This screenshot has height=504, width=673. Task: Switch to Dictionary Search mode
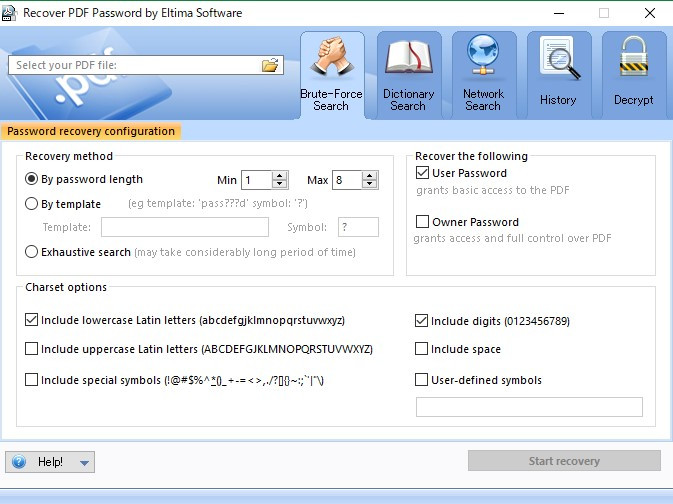click(x=408, y=72)
